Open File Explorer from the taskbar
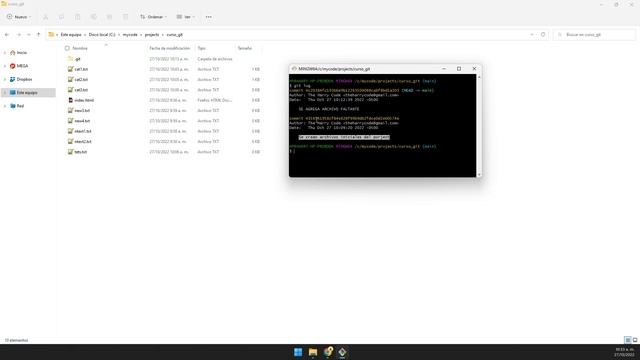Viewport: 640px width, 360px height. pos(313,352)
